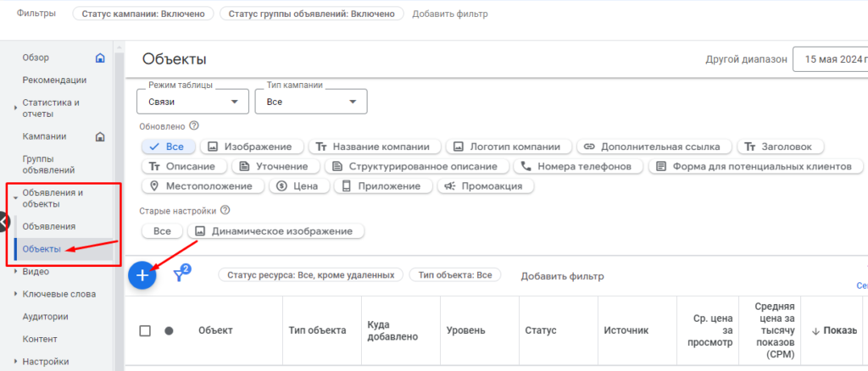Viewport: 868px width, 371px height.
Task: Click Статус column header
Action: pos(540,330)
